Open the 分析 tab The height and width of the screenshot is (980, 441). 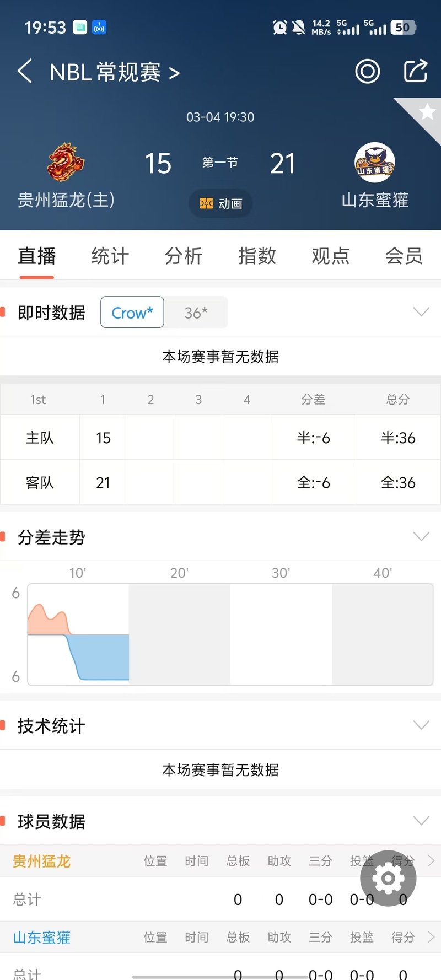(184, 256)
